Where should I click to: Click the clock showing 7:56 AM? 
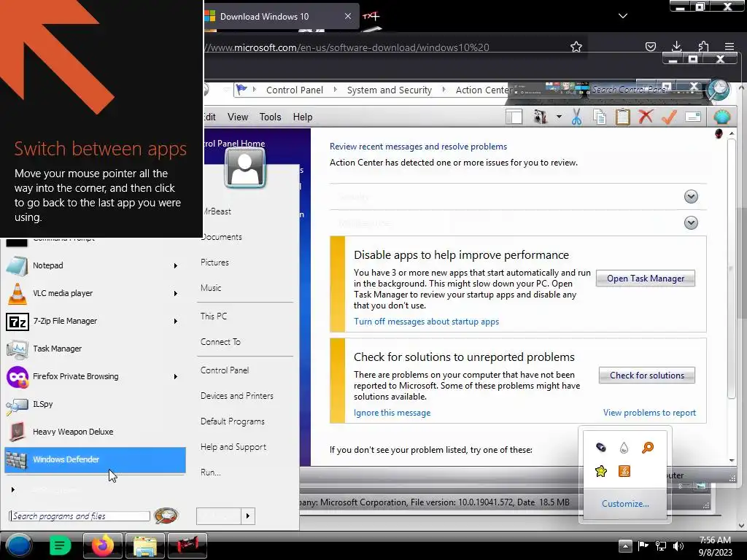(x=715, y=540)
